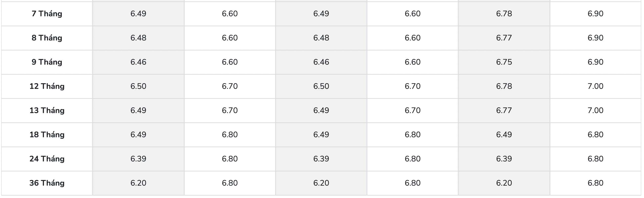Select the 18 Tháng row header

point(47,135)
